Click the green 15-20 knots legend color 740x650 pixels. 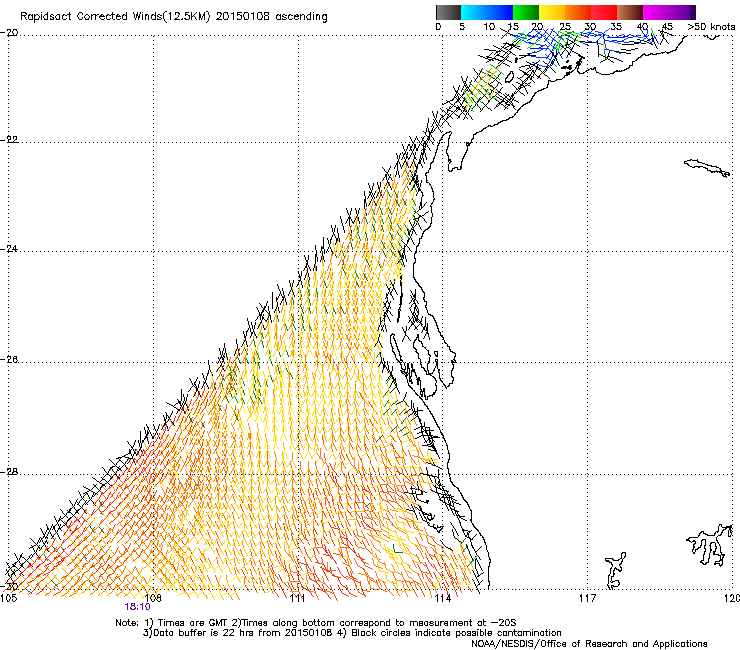click(x=526, y=12)
